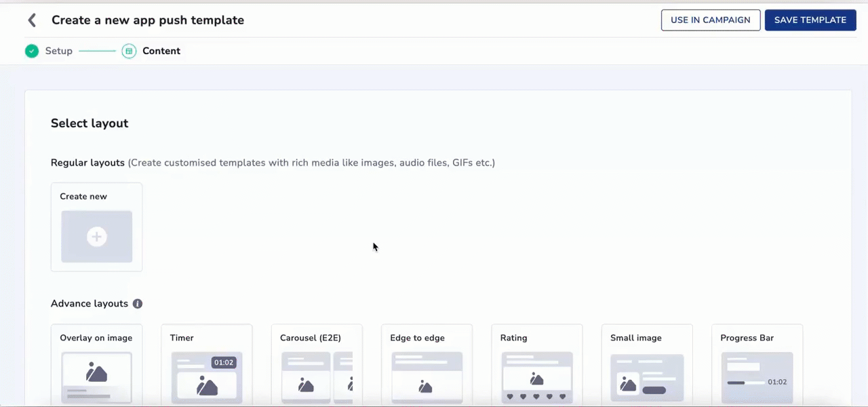Click a rating heart in Rating preview

pyautogui.click(x=536, y=396)
